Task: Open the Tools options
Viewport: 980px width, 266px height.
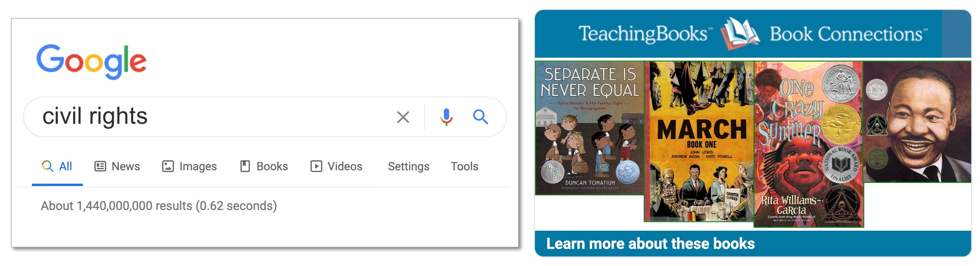Action: coord(464,167)
